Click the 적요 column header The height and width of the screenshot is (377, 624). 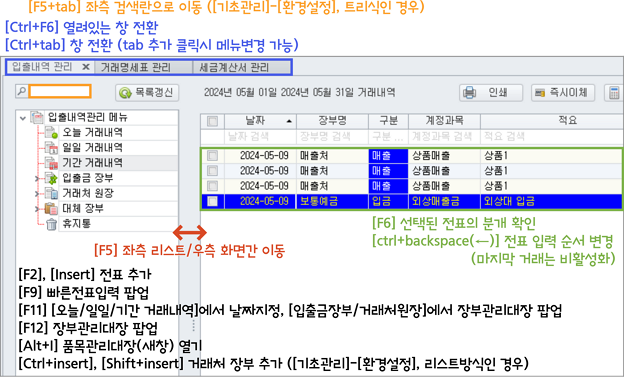[552, 121]
